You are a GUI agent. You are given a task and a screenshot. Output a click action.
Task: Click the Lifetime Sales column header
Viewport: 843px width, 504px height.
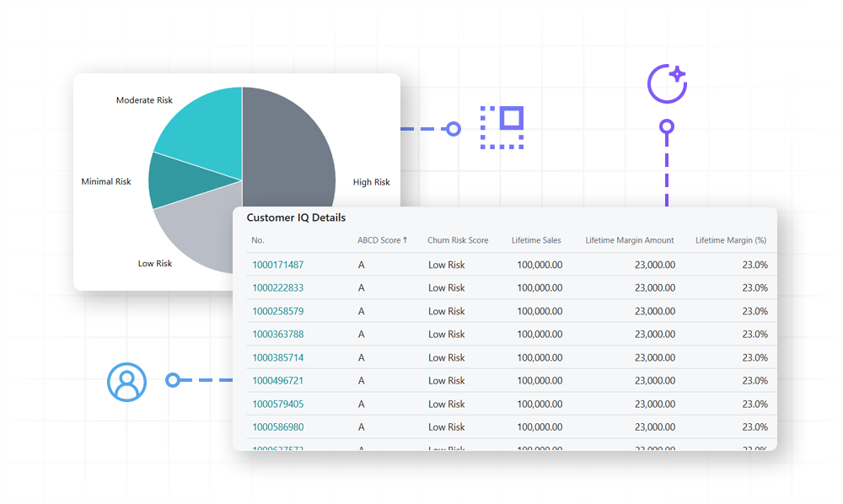536,240
